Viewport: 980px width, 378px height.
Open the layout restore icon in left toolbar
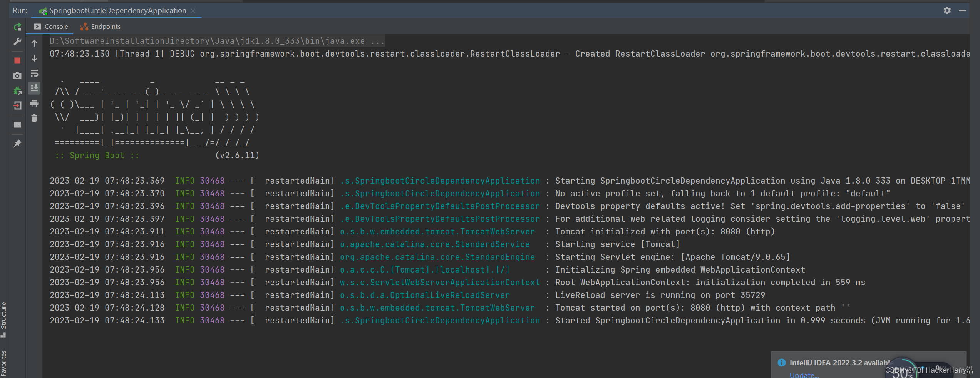[x=17, y=125]
